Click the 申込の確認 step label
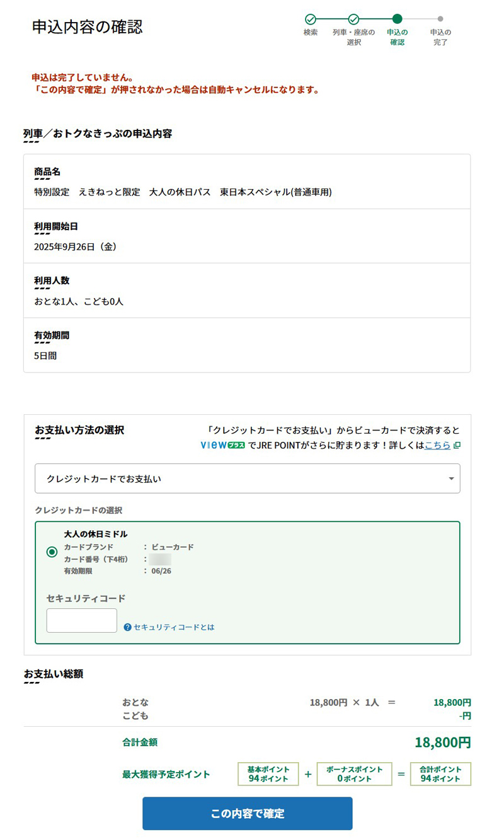 click(397, 37)
